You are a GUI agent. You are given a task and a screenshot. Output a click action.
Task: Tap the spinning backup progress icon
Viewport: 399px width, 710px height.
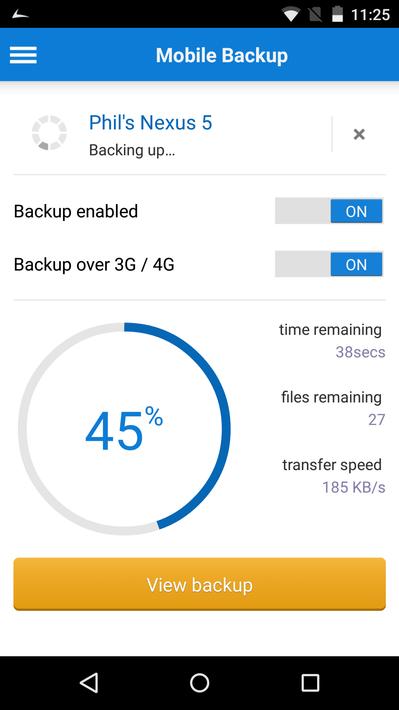[x=49, y=133]
